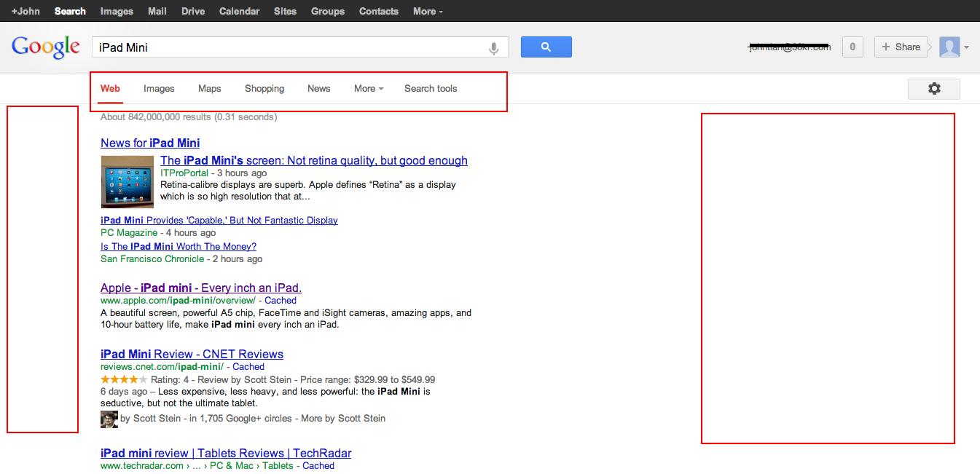The height and width of the screenshot is (474, 980).
Task: Click the microphone voice search icon
Action: pyautogui.click(x=493, y=48)
